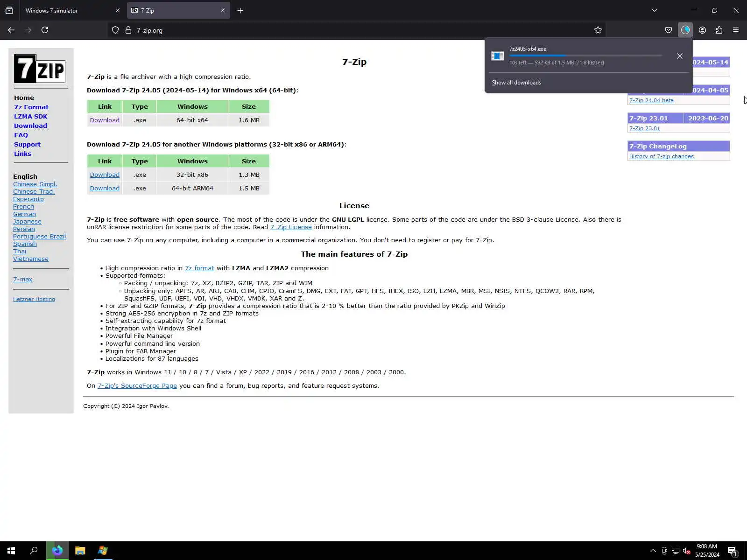This screenshot has height=560, width=747.
Task: Open Show all downloads
Action: (516, 83)
